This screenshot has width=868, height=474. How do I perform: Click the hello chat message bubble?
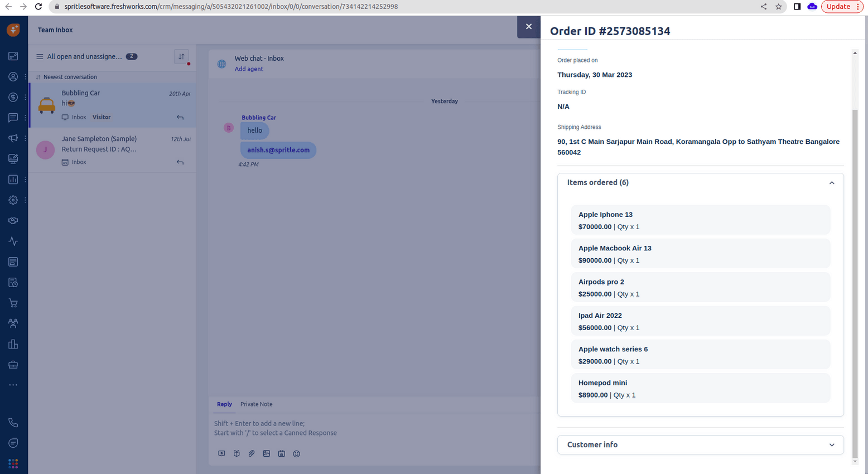tap(255, 130)
